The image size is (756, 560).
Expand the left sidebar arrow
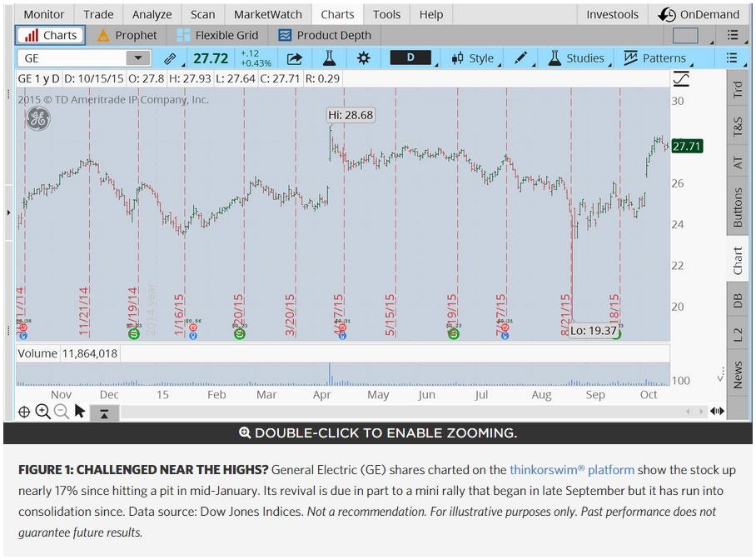[8, 212]
